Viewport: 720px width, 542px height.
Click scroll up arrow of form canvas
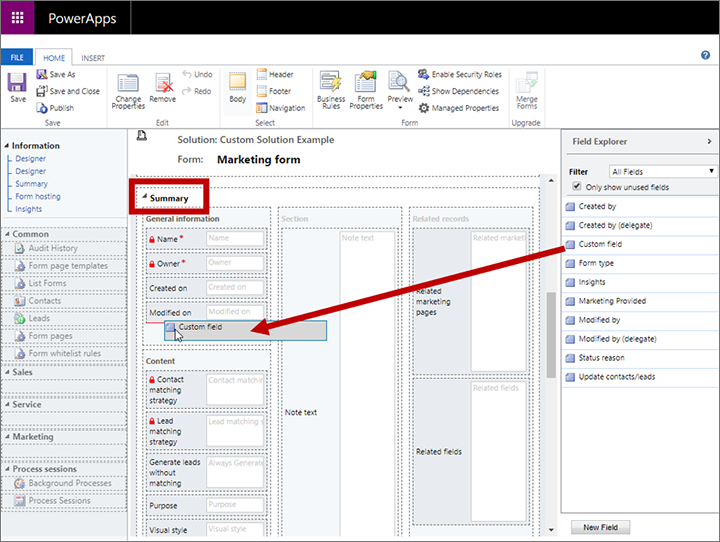551,181
